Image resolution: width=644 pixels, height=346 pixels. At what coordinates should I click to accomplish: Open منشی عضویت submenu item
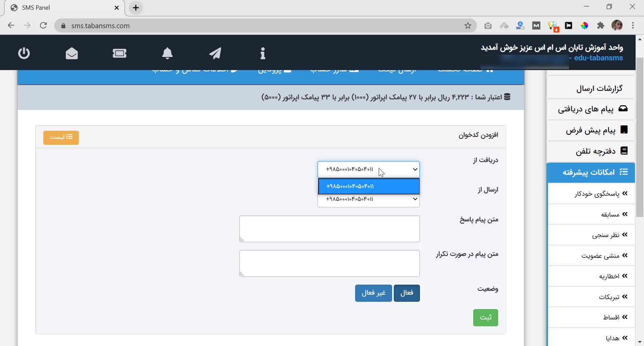pyautogui.click(x=591, y=256)
